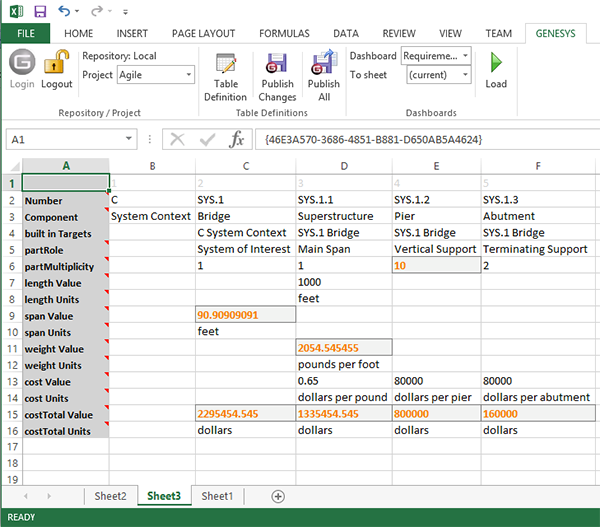The height and width of the screenshot is (527, 600).
Task: Switch to the Sheet1 tab
Action: (217, 496)
